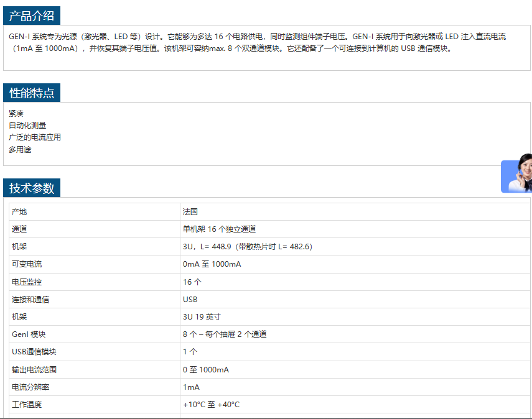Click the 3U, L= 448.9 rack value

click(x=247, y=247)
